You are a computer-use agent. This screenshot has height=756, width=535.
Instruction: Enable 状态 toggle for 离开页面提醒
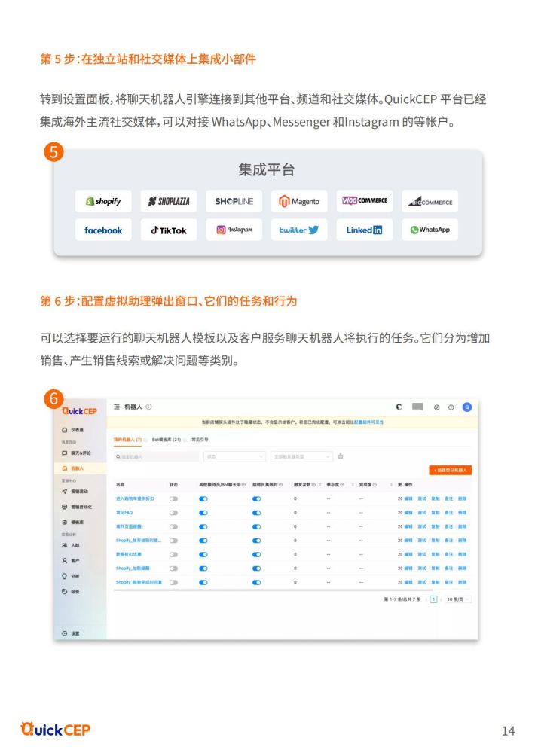[x=173, y=527]
